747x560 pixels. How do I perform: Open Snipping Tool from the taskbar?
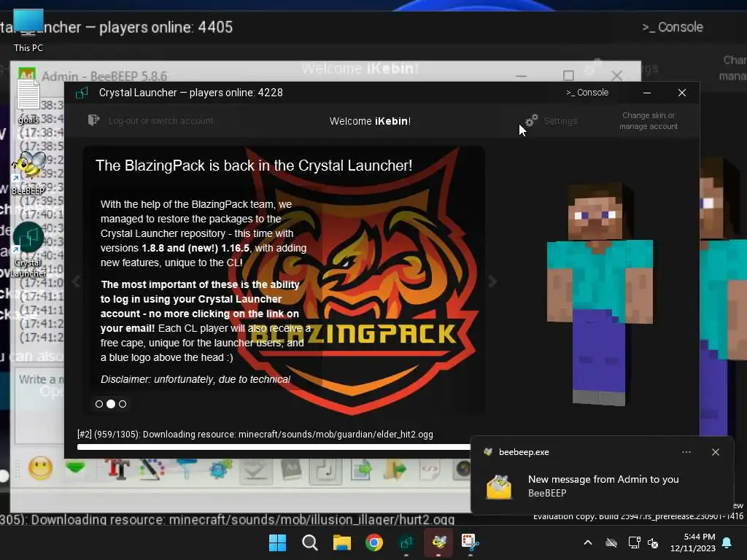pos(471,542)
